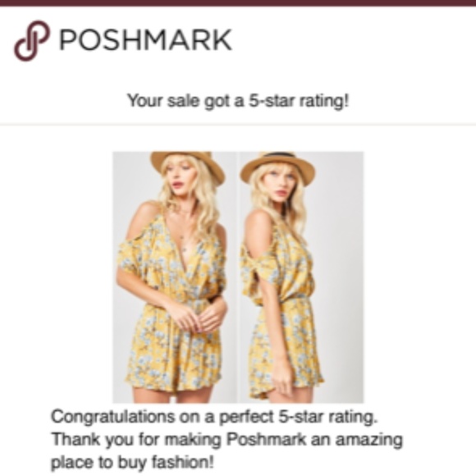Click the word 'fashion!' in the message
The height and width of the screenshot is (476, 476).
[x=183, y=462]
